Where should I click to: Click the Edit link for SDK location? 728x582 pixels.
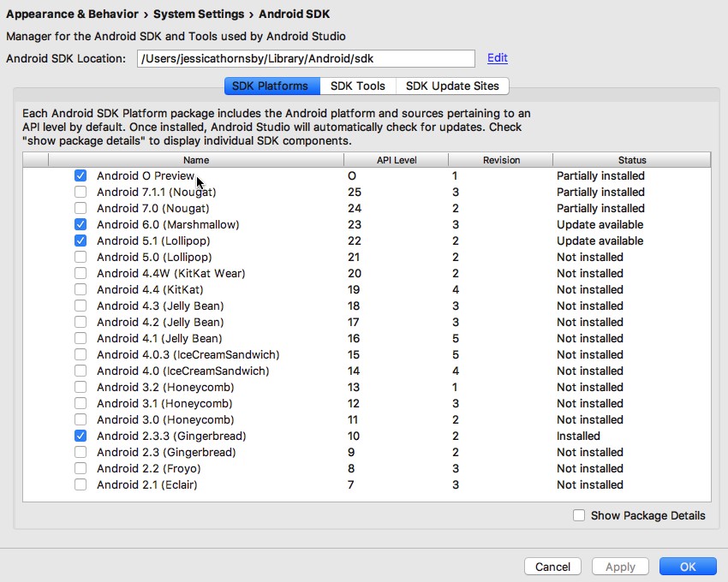pyautogui.click(x=498, y=58)
